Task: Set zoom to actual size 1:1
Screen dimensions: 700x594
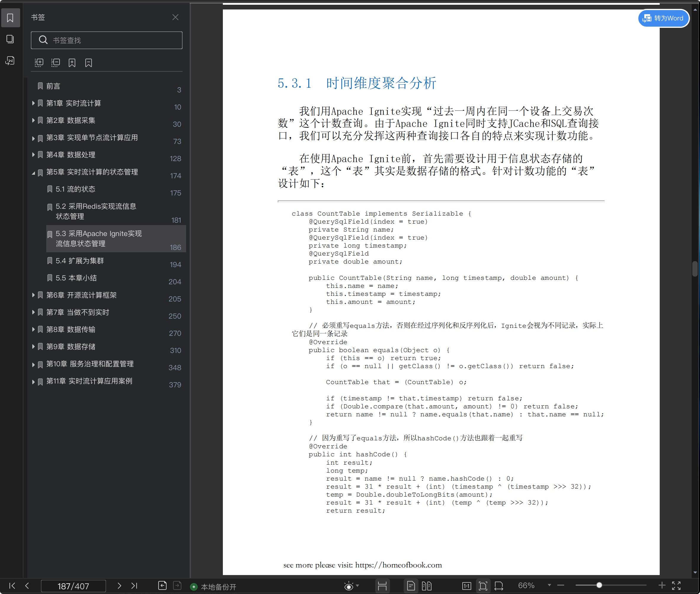Action: tap(466, 586)
